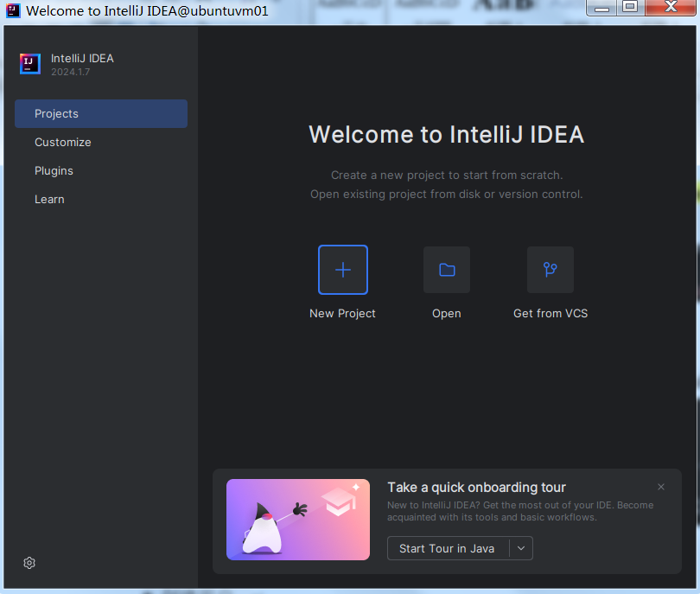Go to the Learn tab

click(x=101, y=199)
